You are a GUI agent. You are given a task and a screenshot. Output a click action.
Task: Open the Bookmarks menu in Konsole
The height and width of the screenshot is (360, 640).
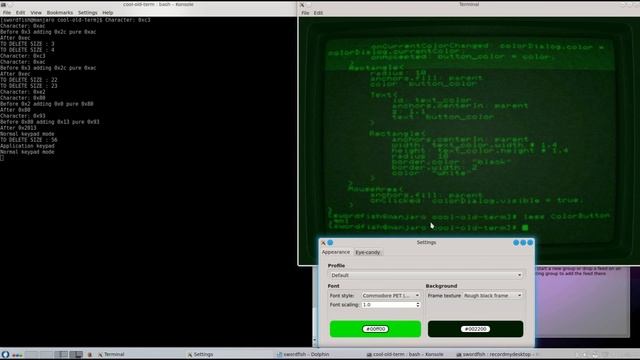pos(60,13)
